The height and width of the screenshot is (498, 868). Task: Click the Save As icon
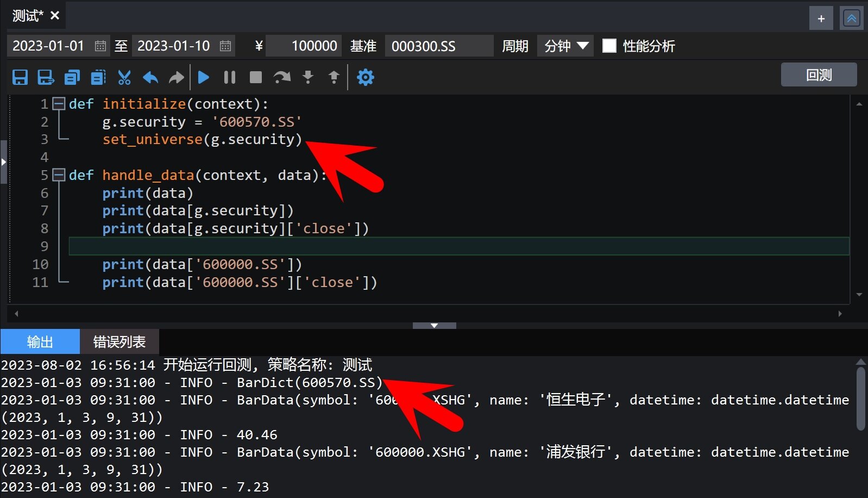click(x=46, y=77)
